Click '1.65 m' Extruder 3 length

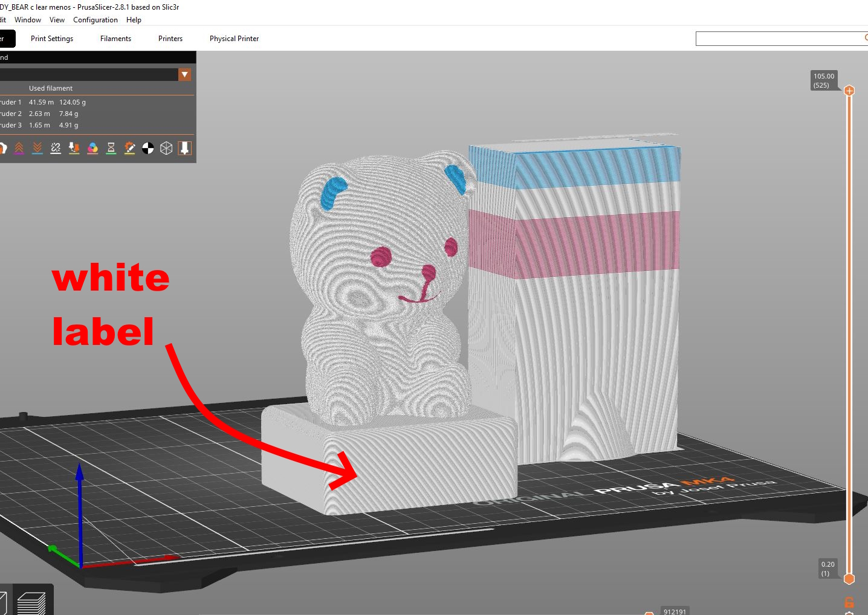(39, 125)
